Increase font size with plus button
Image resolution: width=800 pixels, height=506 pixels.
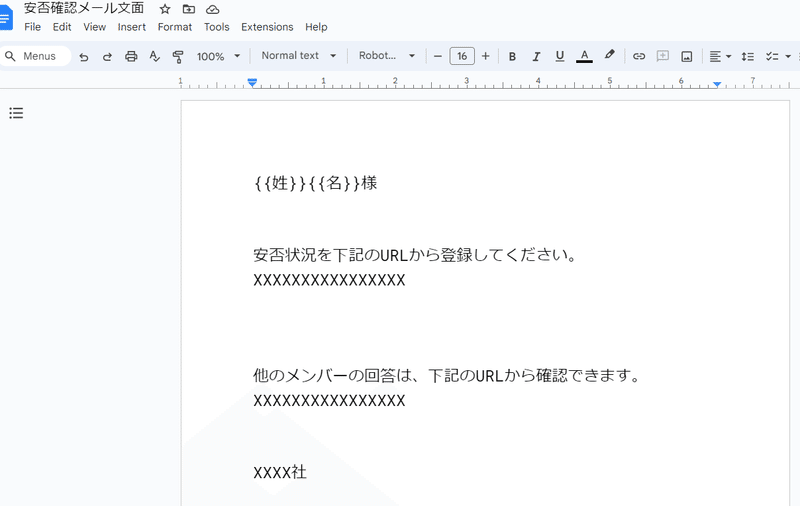coord(486,56)
